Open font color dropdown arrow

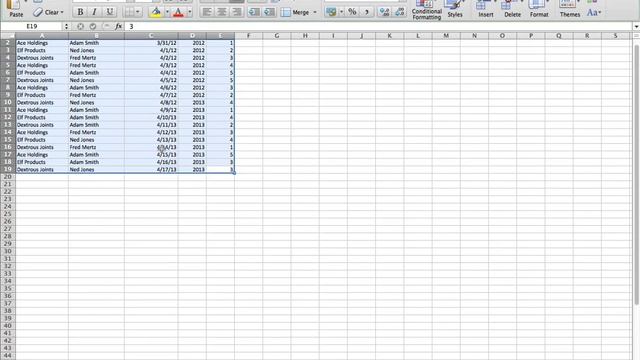(x=190, y=12)
